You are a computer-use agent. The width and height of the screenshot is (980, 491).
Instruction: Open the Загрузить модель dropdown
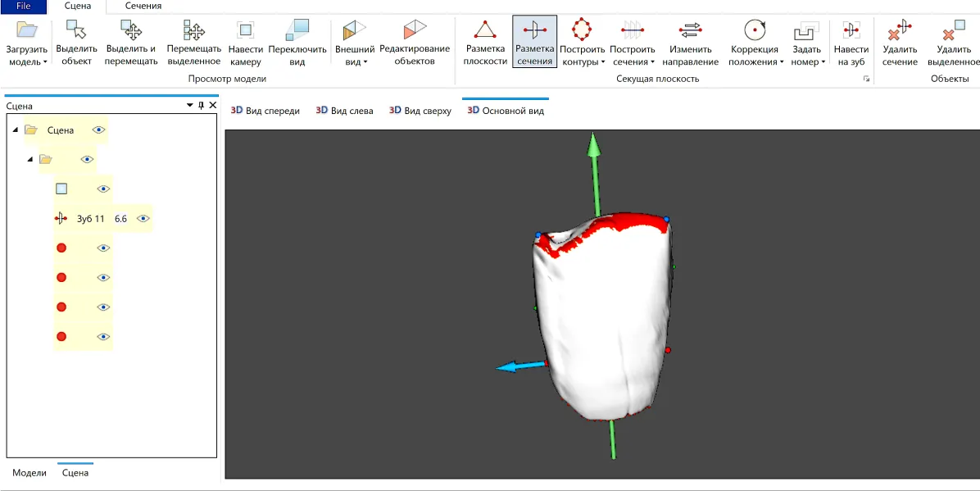point(27,61)
